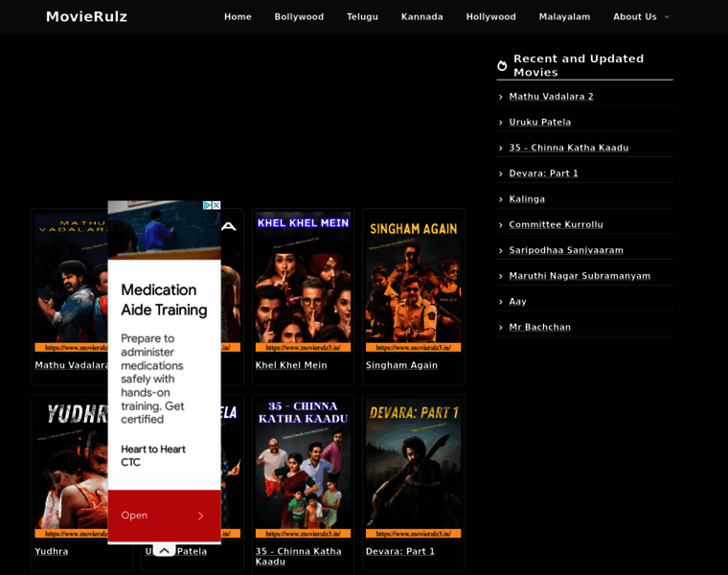728x575 pixels.
Task: Click the chevron beside sidebar 35 - Chinna Katha Kaadu
Action: [x=500, y=149]
